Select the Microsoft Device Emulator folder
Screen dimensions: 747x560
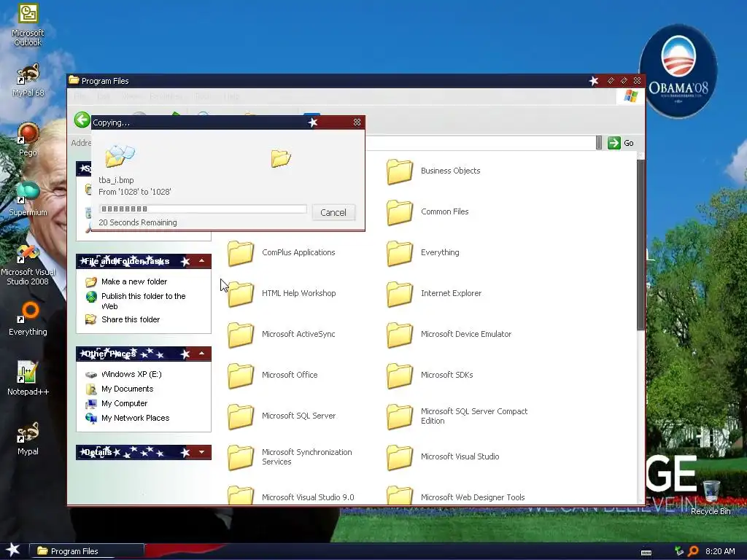click(x=449, y=335)
